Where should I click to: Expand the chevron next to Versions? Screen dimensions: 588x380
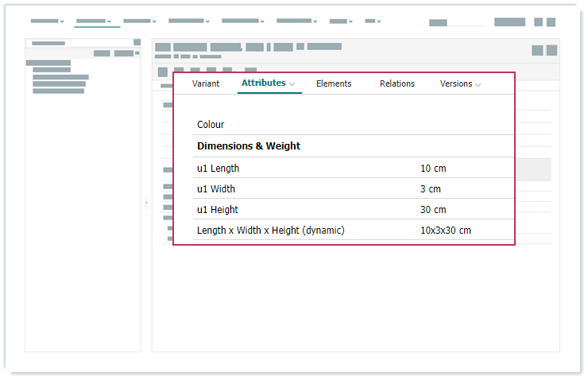click(x=478, y=84)
